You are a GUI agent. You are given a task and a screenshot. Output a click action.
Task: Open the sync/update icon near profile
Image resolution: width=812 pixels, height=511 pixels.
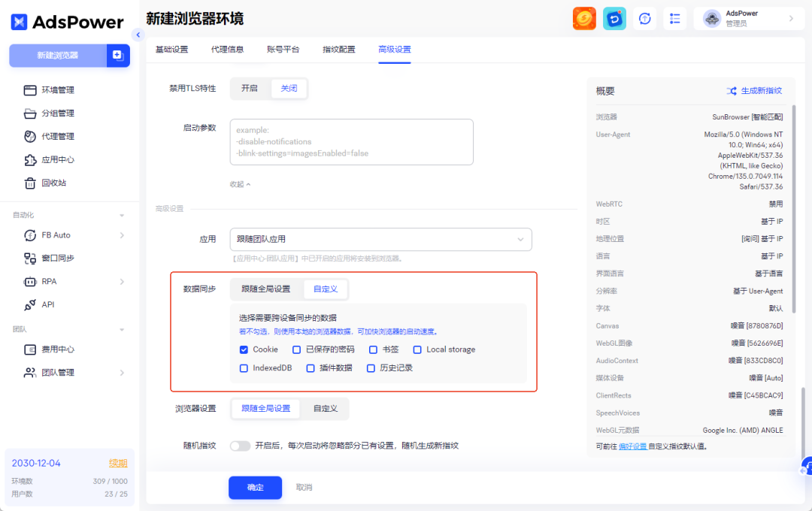(x=644, y=18)
